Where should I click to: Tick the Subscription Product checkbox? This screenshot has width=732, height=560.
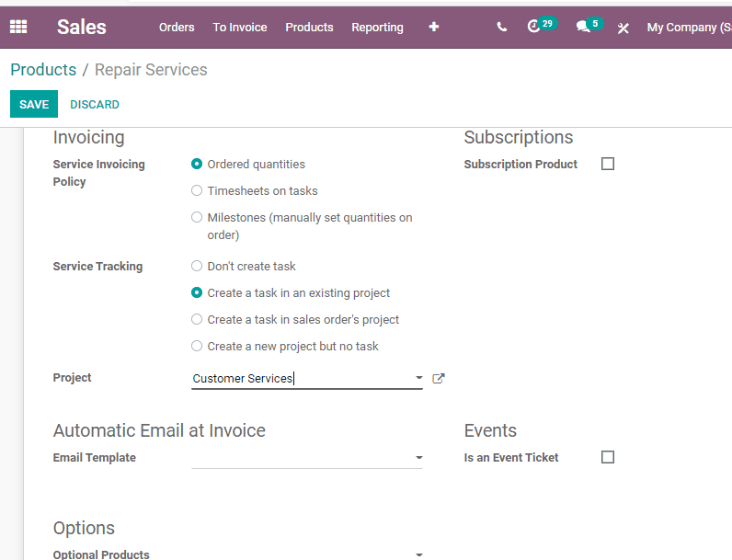[x=608, y=164]
